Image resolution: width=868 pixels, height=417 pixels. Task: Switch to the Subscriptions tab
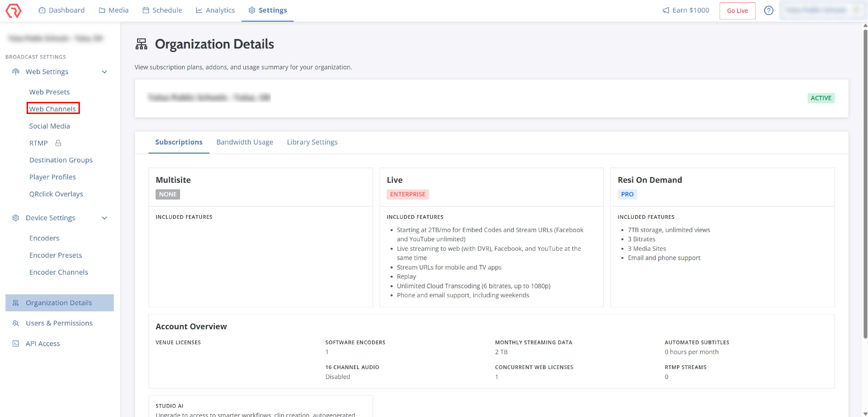click(x=178, y=142)
